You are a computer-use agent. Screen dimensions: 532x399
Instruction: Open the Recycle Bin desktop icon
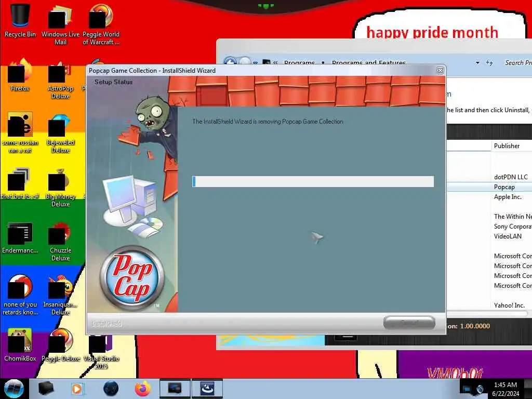point(20,21)
